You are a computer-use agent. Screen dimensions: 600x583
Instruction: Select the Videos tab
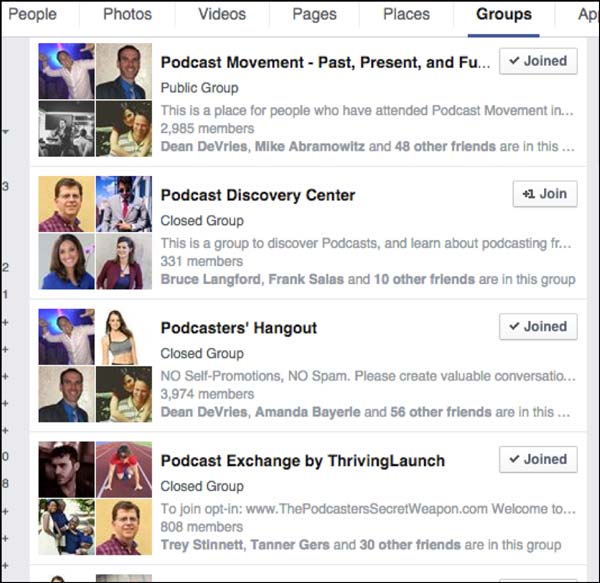click(222, 15)
